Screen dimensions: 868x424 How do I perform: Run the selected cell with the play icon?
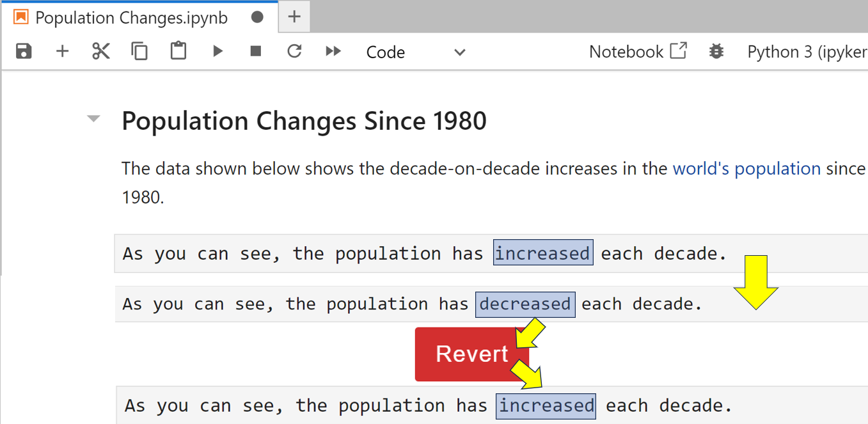217,52
